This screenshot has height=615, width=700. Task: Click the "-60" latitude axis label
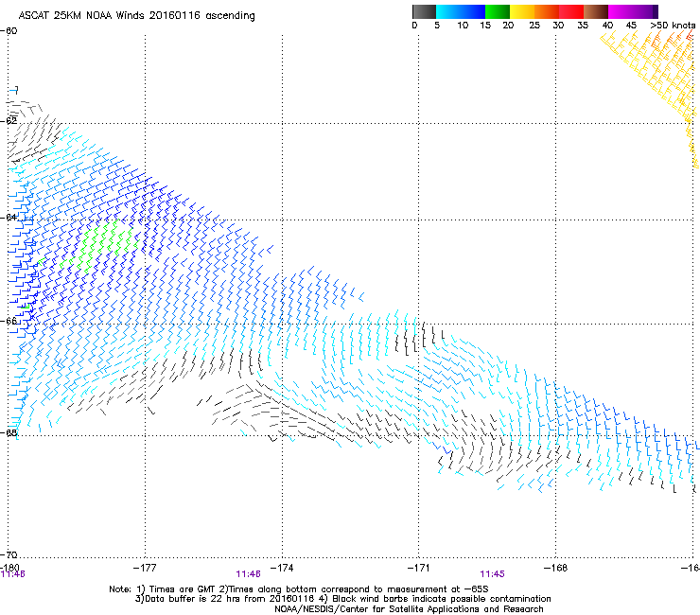pyautogui.click(x=9, y=31)
